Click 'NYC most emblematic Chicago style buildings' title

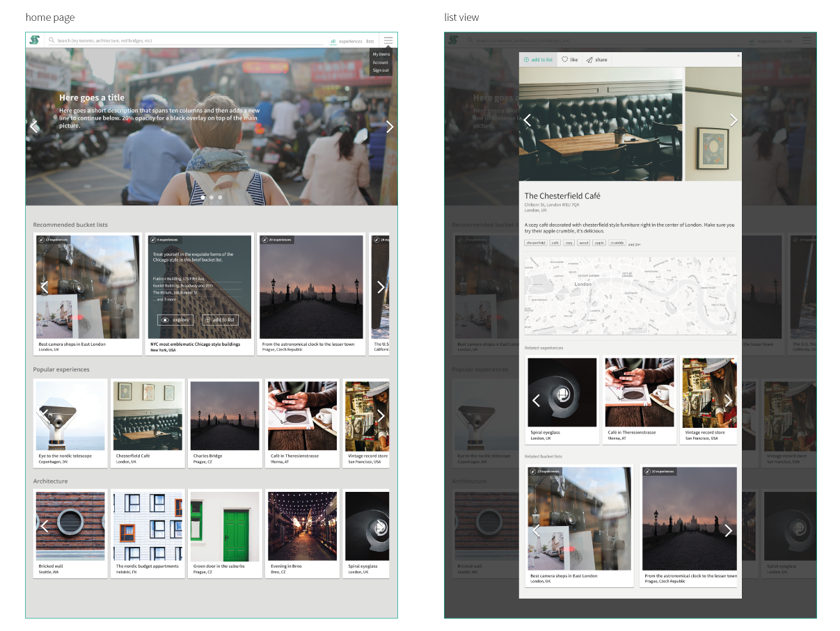[196, 344]
